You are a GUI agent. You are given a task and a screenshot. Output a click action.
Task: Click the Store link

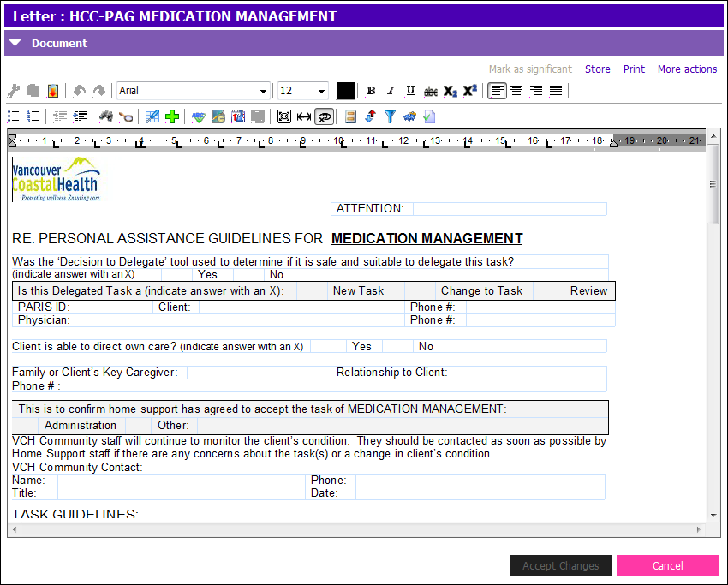point(598,69)
